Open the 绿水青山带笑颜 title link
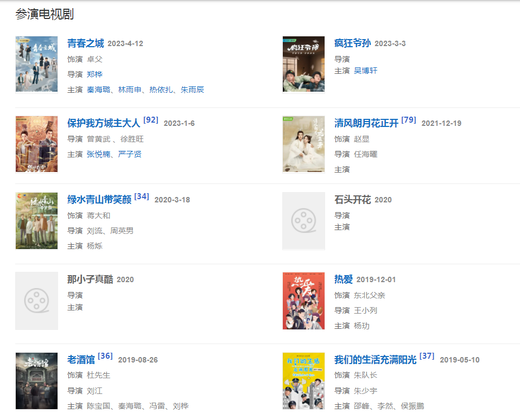The image size is (520, 420). coord(99,200)
